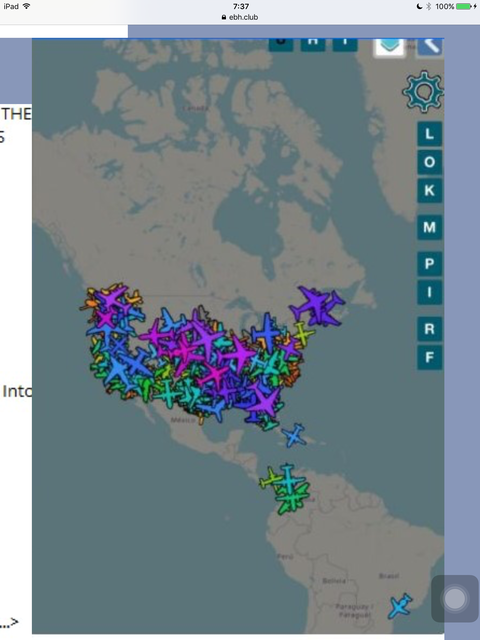Select the large purple plane over eastern Canada

tap(318, 305)
